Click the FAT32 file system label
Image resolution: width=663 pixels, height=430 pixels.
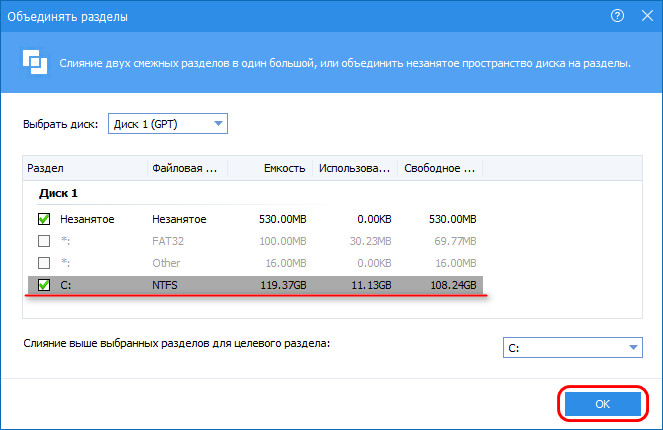[x=168, y=241]
